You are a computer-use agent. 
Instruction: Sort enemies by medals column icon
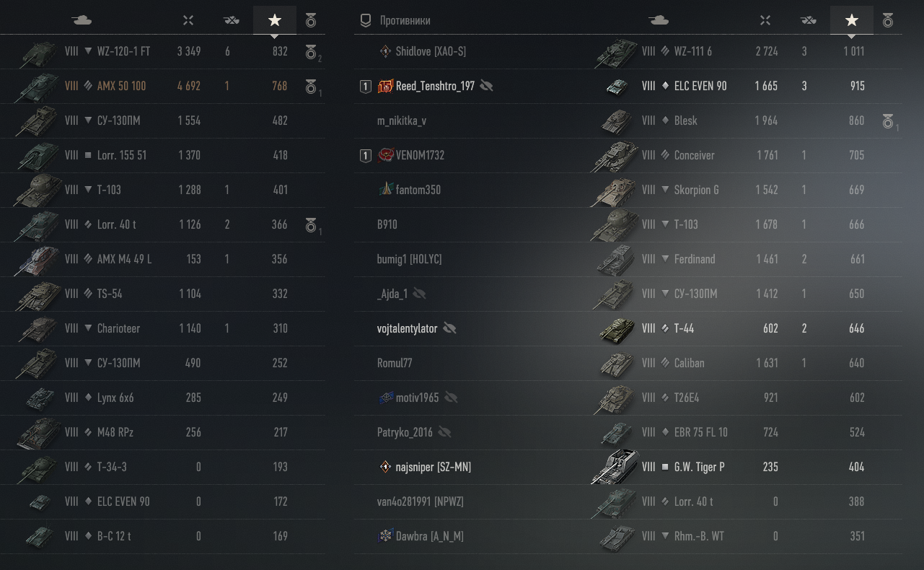pyautogui.click(x=888, y=20)
